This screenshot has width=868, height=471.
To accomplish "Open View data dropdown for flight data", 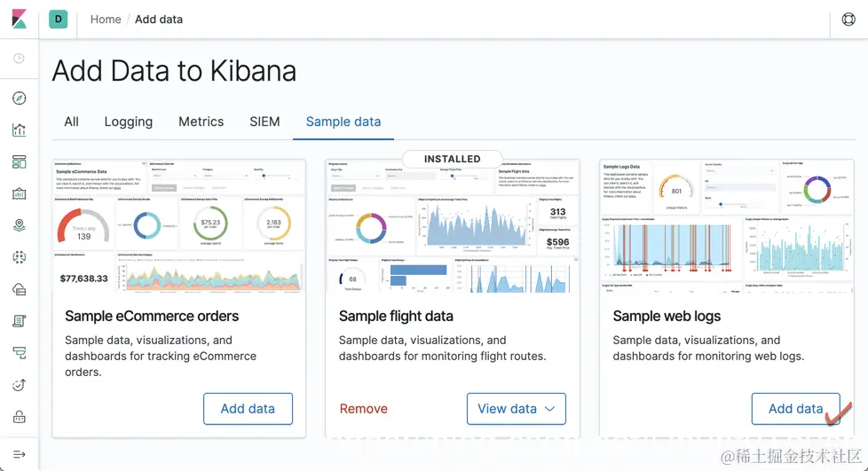I will (x=516, y=409).
